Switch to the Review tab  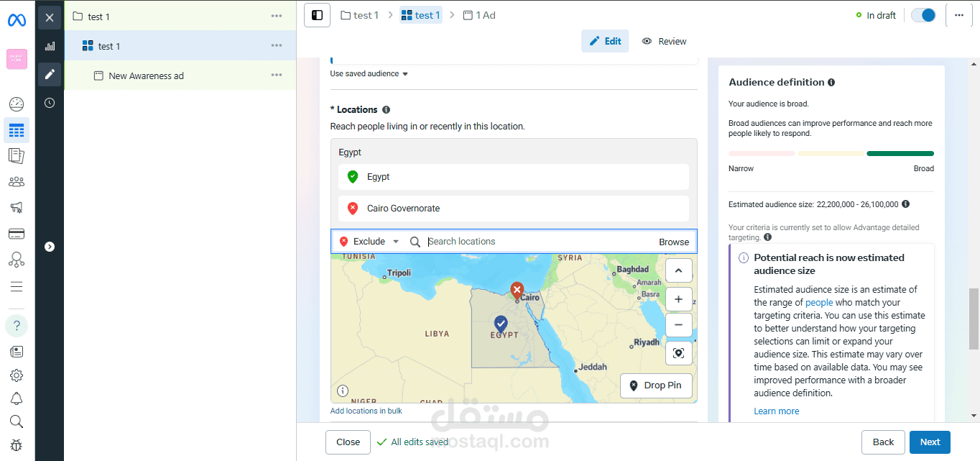(664, 41)
